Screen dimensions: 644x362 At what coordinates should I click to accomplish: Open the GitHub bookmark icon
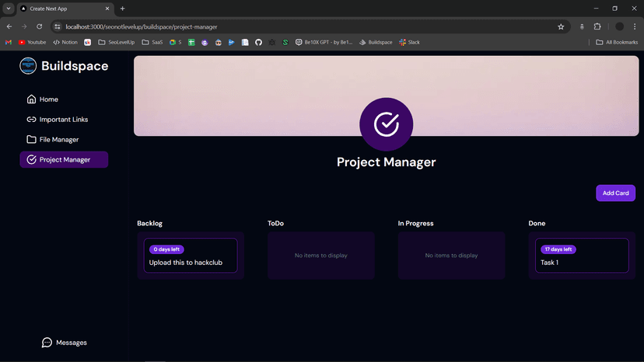258,42
